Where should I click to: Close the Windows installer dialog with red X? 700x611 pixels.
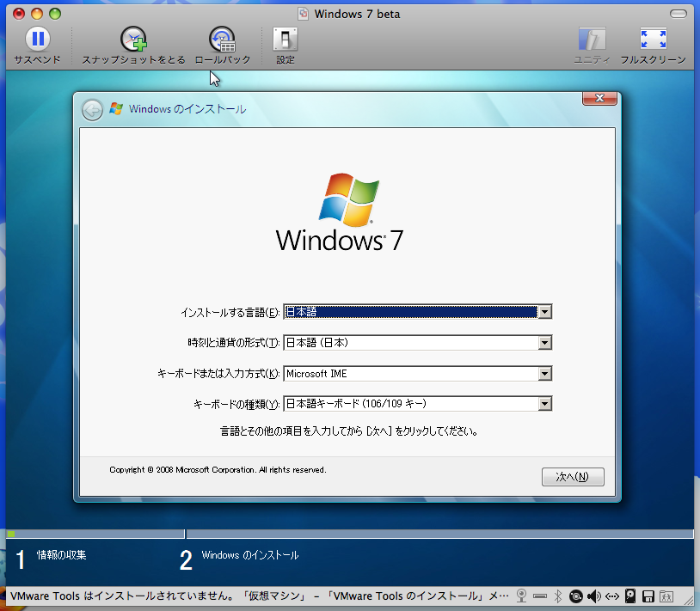pyautogui.click(x=599, y=98)
